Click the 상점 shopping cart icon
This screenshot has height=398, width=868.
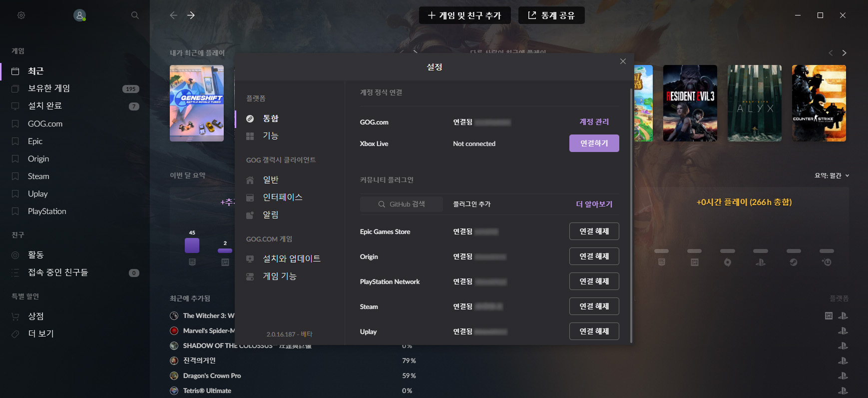[x=15, y=316]
